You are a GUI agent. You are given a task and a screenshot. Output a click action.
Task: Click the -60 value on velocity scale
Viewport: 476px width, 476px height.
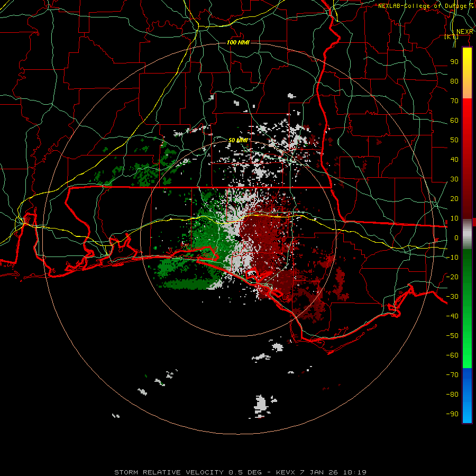click(452, 355)
